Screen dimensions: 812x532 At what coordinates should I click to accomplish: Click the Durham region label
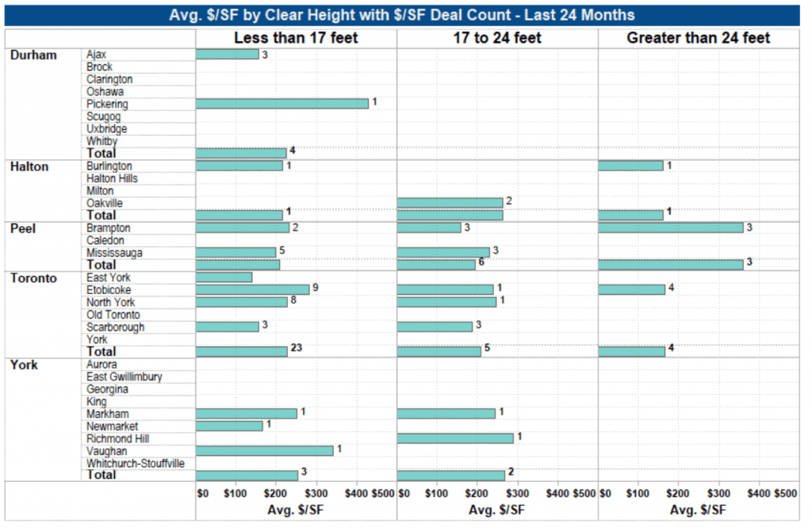click(33, 55)
